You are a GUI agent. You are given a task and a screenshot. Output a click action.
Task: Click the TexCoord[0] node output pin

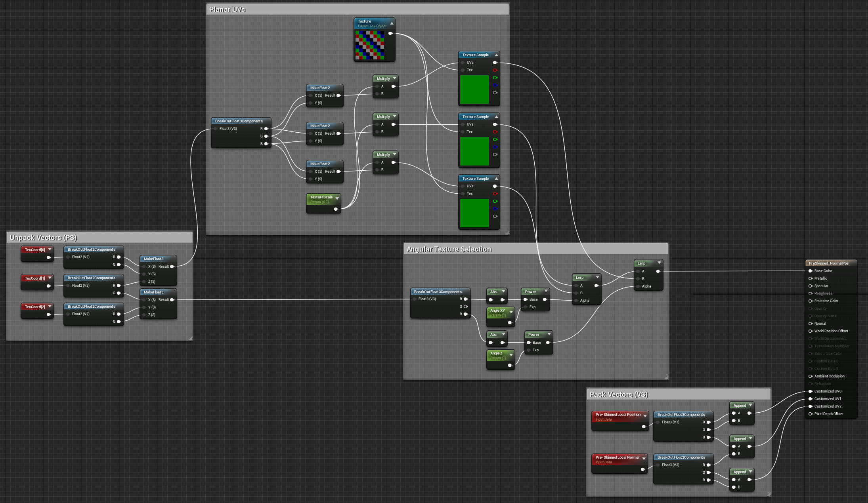pos(48,257)
